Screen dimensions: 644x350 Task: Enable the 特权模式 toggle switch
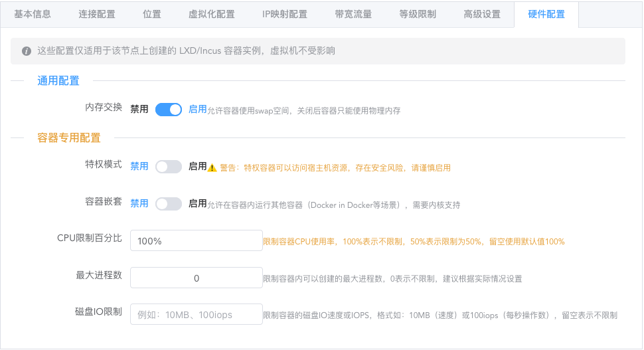click(169, 167)
